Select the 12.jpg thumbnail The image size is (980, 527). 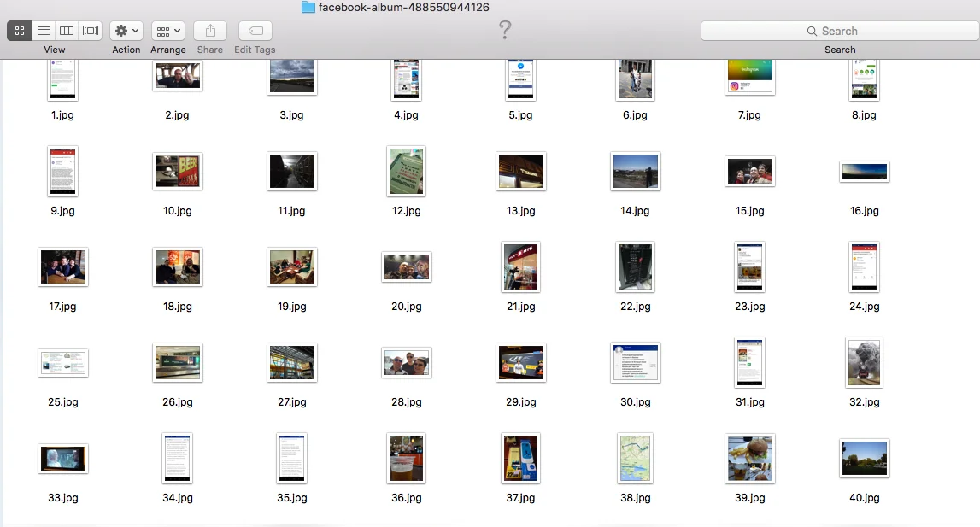pyautogui.click(x=406, y=171)
